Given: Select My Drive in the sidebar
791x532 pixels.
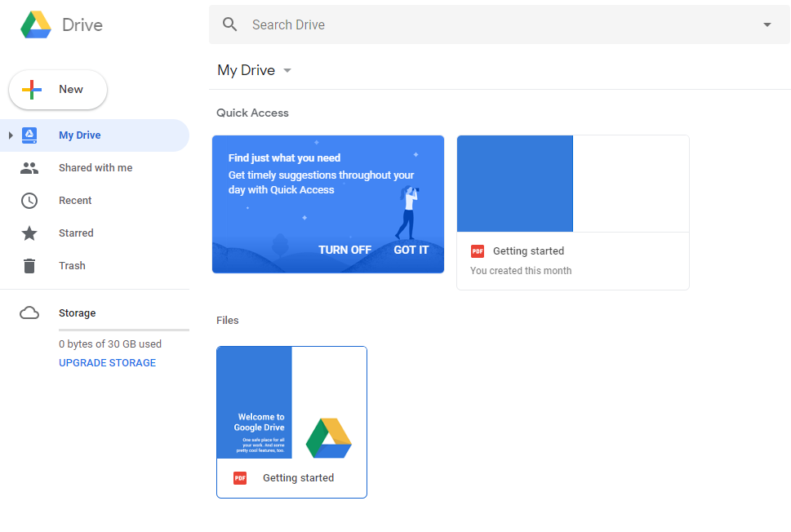Looking at the screenshot, I should [x=80, y=135].
